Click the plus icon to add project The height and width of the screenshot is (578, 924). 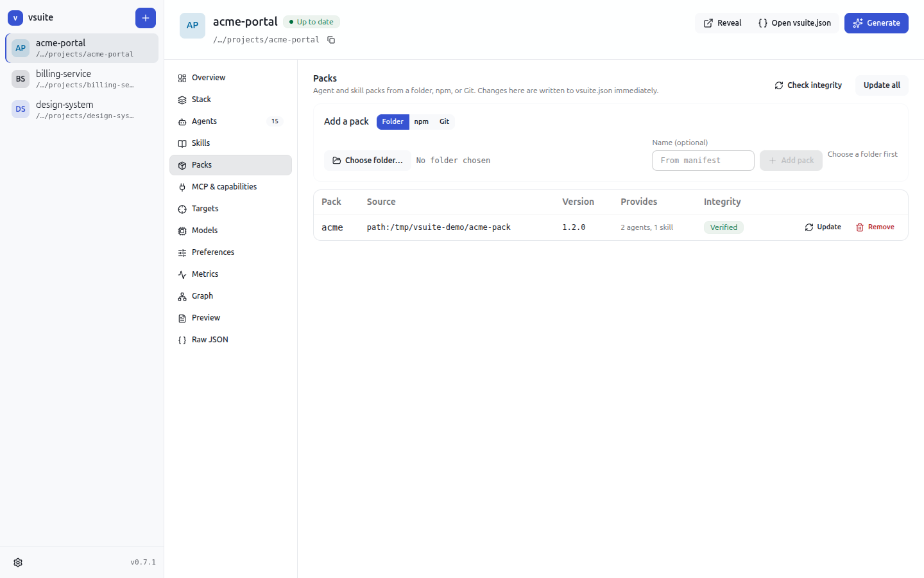(146, 18)
